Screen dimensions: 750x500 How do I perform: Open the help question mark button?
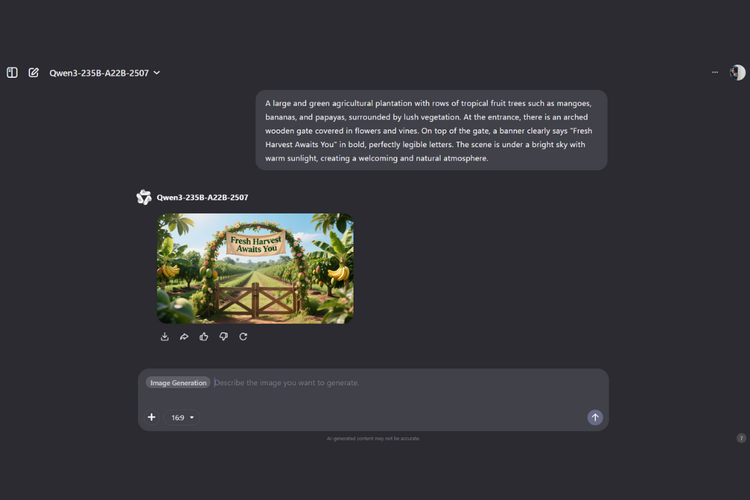click(741, 438)
